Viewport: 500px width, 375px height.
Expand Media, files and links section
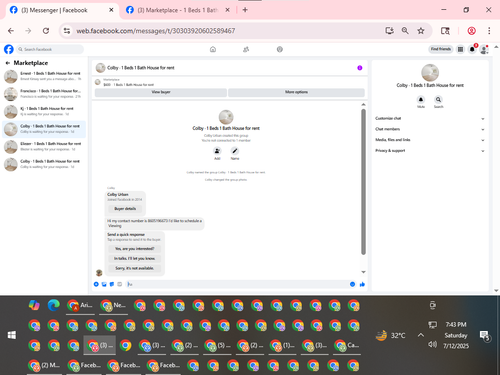pyautogui.click(x=429, y=140)
